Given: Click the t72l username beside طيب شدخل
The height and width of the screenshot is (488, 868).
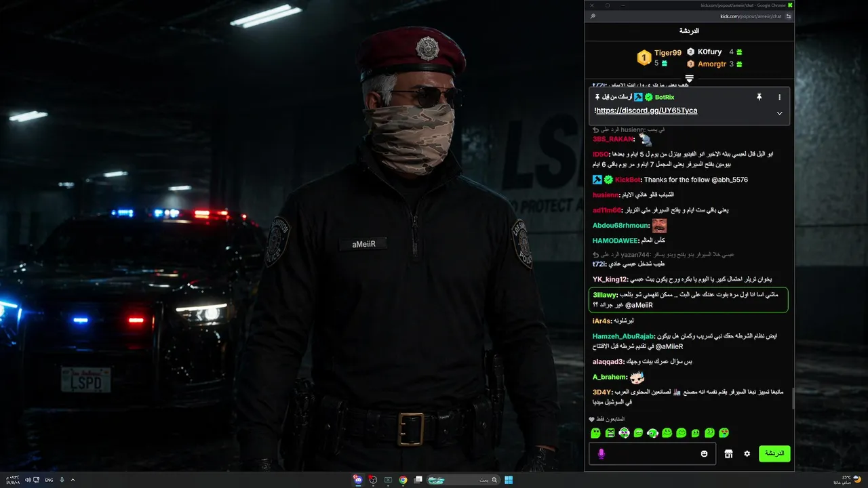Looking at the screenshot, I should pyautogui.click(x=599, y=264).
